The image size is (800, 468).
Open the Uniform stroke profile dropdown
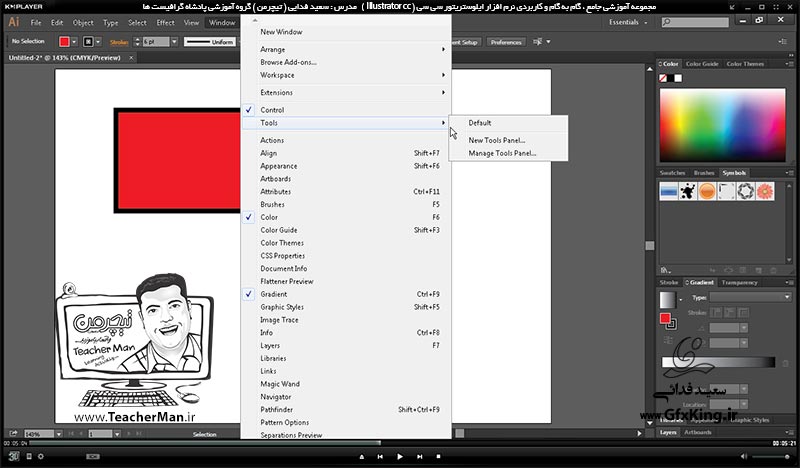(210, 42)
